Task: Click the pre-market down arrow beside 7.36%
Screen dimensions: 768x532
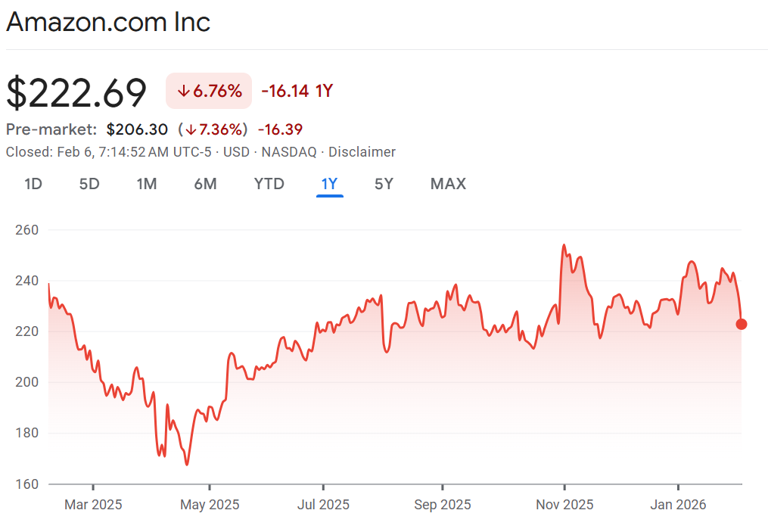Action: [189, 129]
